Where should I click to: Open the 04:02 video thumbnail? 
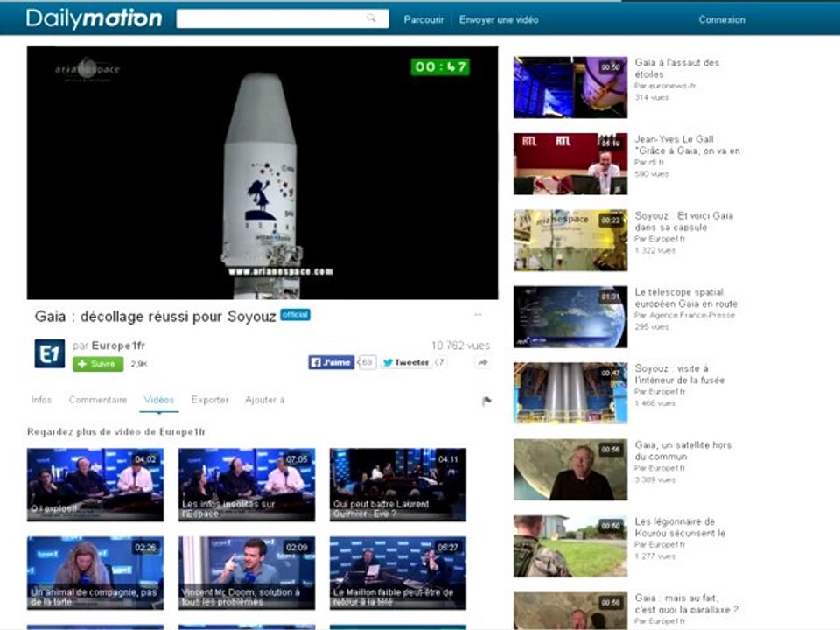coord(95,485)
